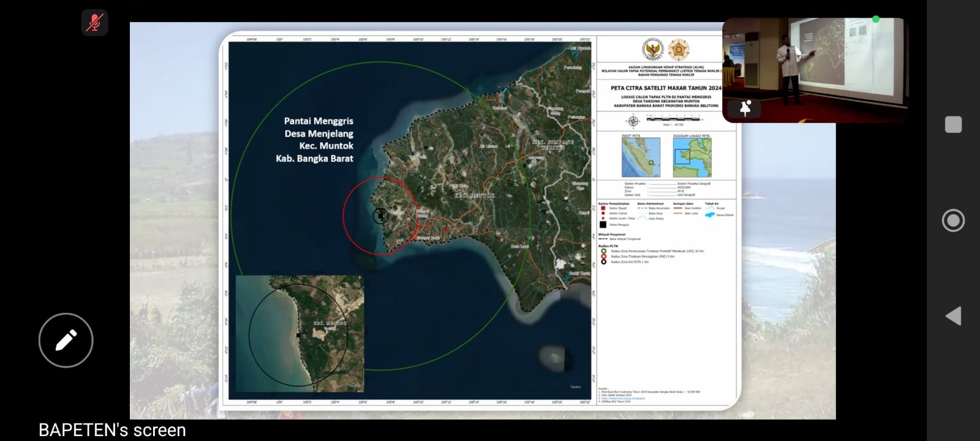Tap the muted microphone icon

click(94, 23)
